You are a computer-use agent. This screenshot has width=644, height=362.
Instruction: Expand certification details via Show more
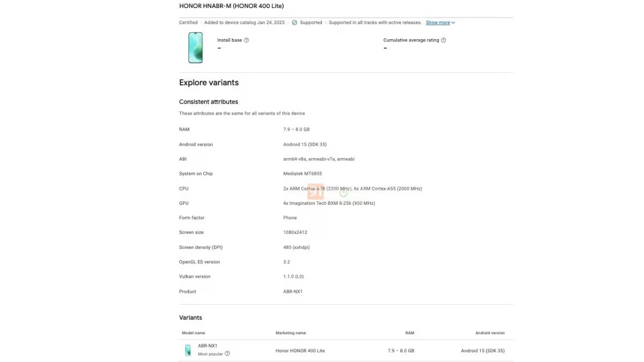(439, 23)
